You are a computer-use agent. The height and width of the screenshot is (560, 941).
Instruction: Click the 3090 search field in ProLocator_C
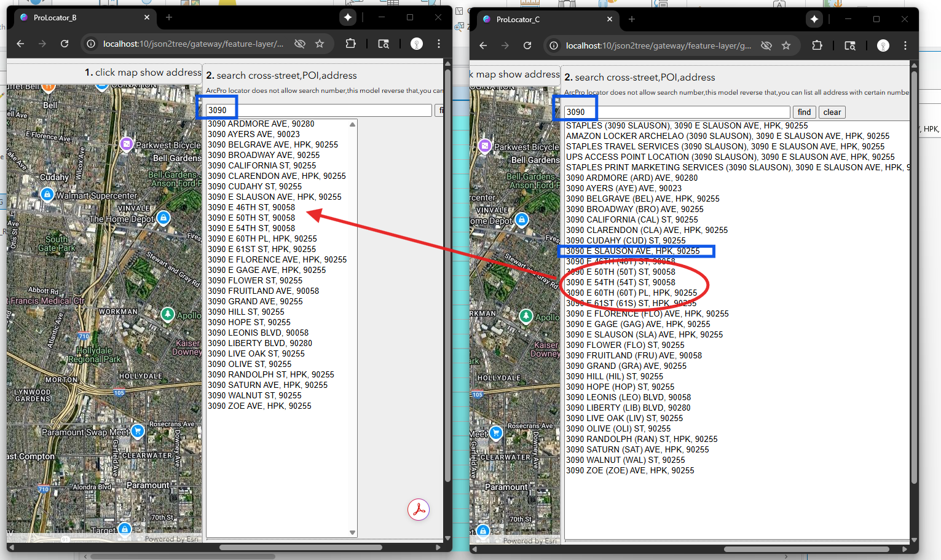pyautogui.click(x=676, y=112)
